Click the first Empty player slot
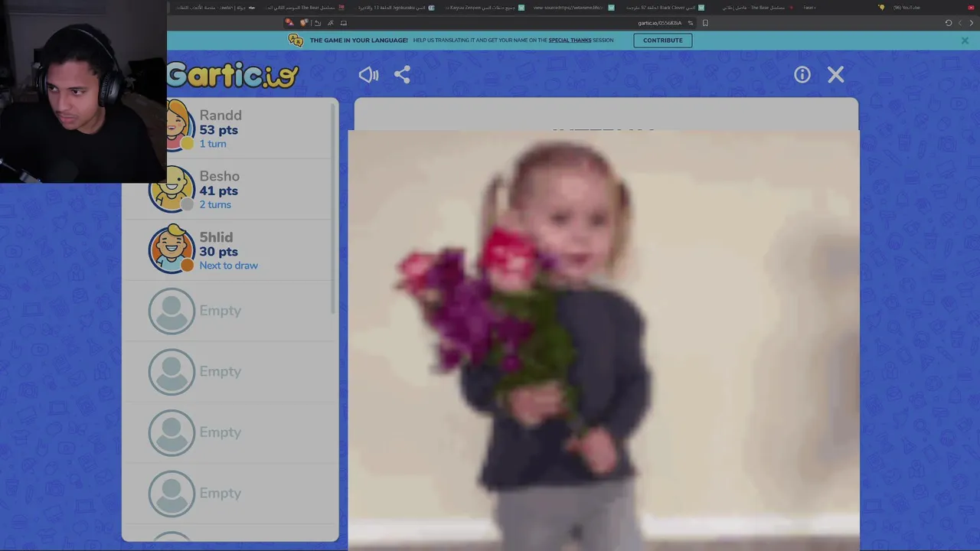Image resolution: width=980 pixels, height=551 pixels. coord(230,311)
